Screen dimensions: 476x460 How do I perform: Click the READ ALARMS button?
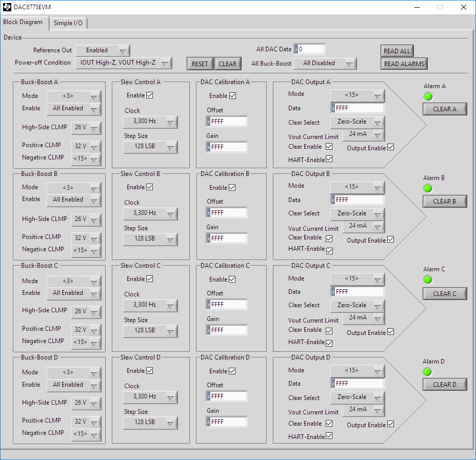pyautogui.click(x=404, y=64)
